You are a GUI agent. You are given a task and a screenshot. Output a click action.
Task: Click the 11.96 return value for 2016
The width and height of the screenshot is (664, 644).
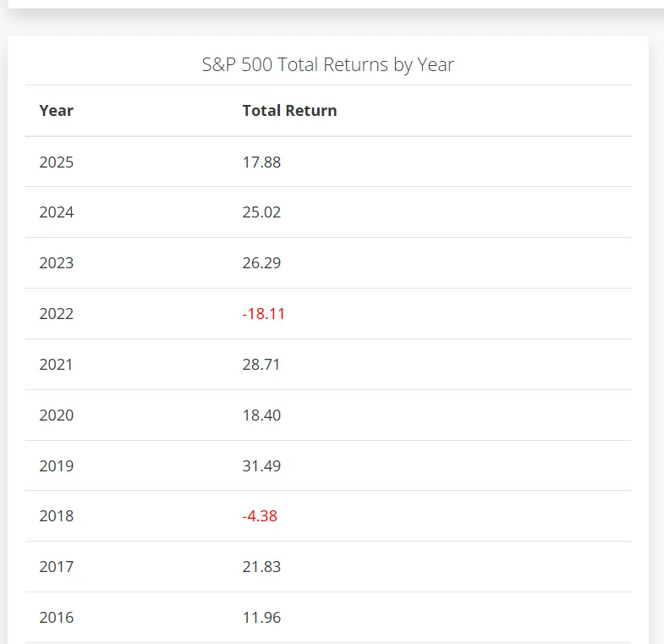tap(261, 618)
